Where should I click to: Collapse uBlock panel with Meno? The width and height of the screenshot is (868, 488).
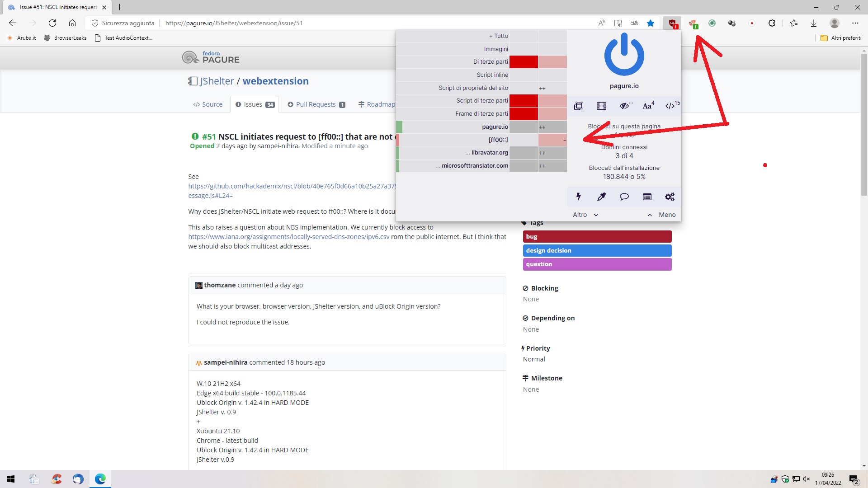tap(661, 215)
